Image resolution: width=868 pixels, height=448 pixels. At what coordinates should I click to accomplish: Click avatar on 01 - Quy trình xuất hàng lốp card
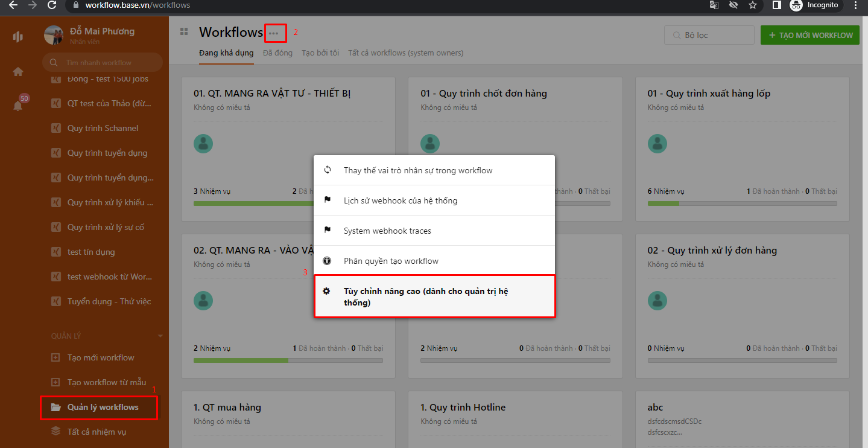tap(657, 143)
